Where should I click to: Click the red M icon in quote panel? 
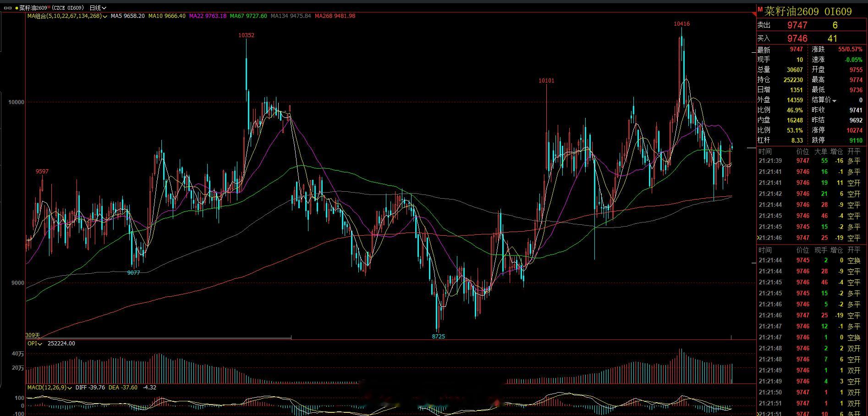tap(759, 9)
